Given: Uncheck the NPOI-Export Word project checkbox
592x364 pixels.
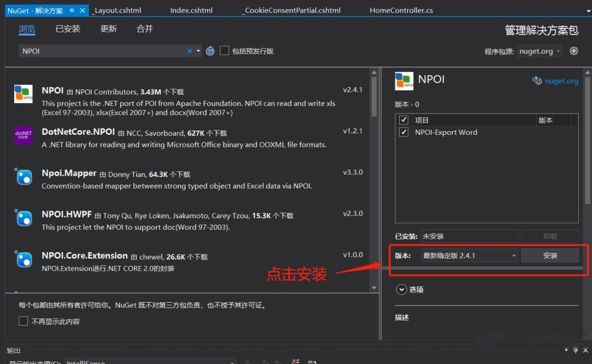Looking at the screenshot, I should click(x=404, y=132).
